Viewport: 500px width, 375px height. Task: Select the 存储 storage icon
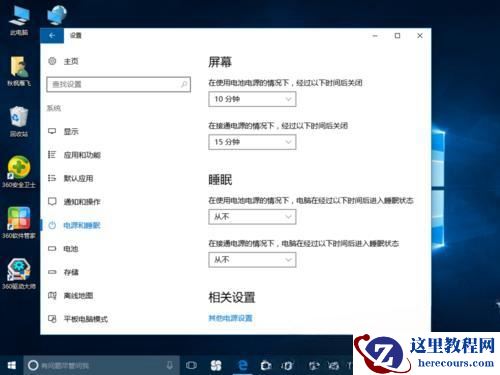pyautogui.click(x=52, y=272)
